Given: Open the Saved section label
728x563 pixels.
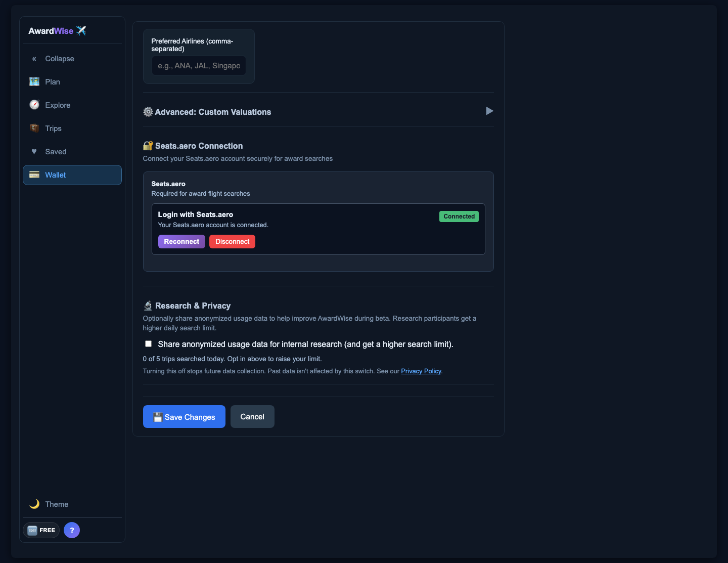Looking at the screenshot, I should tap(56, 152).
